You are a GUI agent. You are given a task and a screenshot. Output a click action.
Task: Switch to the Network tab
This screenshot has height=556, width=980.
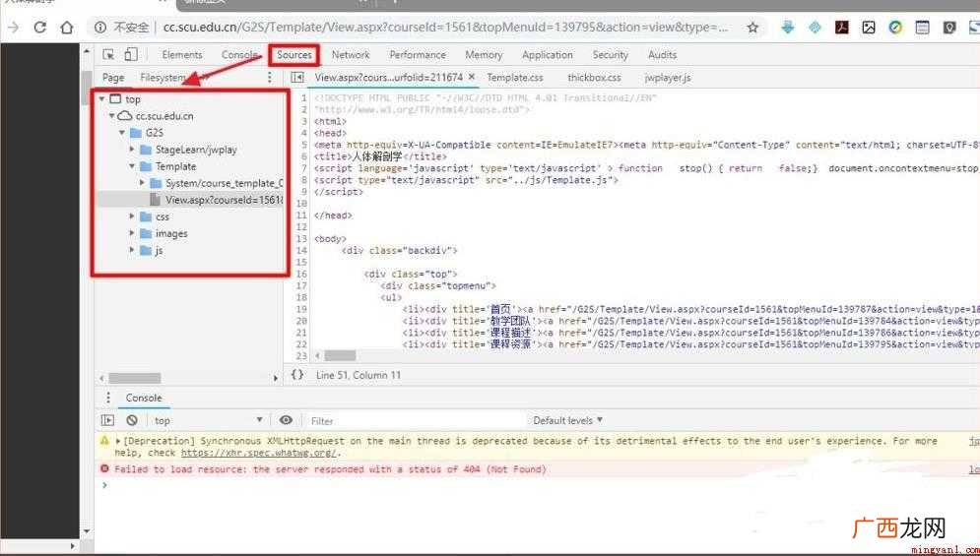[x=351, y=55]
